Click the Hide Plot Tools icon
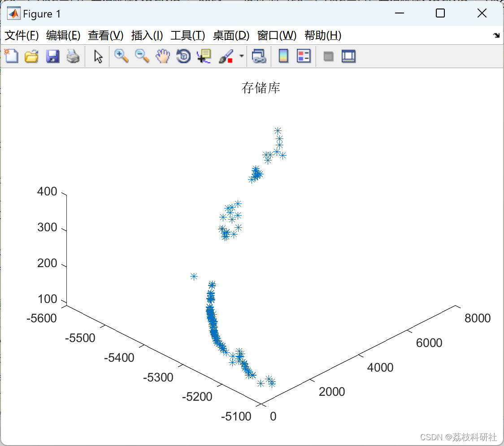The width and height of the screenshot is (504, 446). pos(328,56)
